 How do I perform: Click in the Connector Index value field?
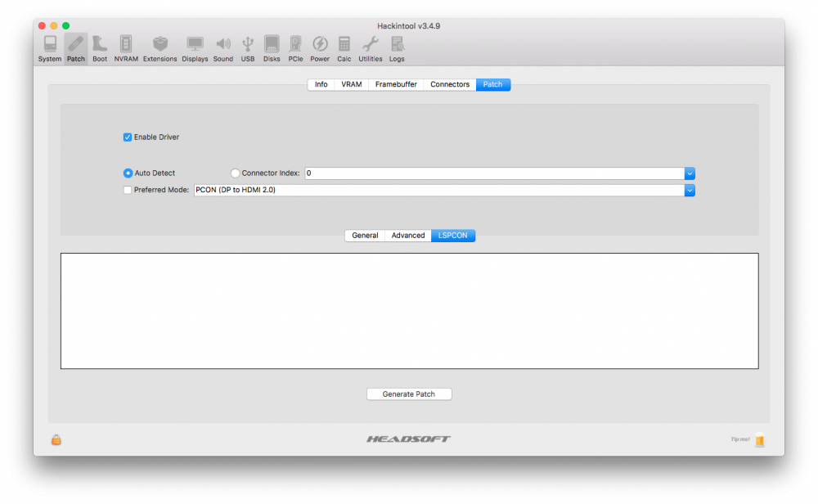pos(495,173)
